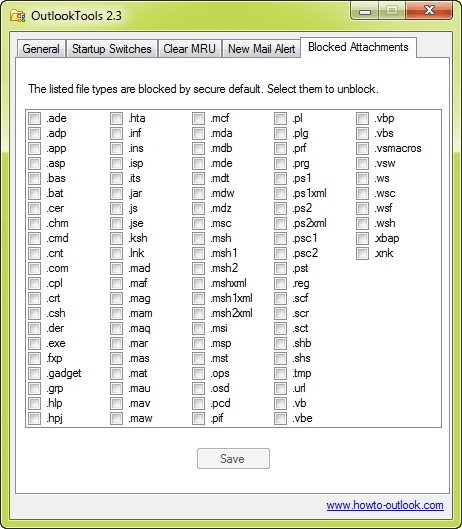Screen dimensions: 462x529
Task: Select the .url checkbox
Action: [280, 389]
